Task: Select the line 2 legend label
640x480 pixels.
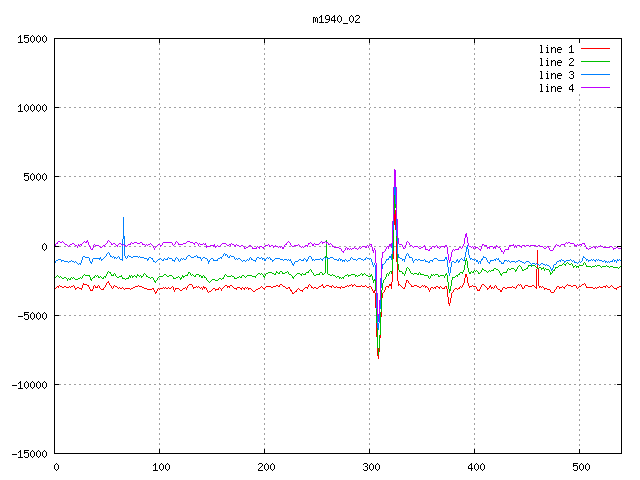Action: coord(556,62)
